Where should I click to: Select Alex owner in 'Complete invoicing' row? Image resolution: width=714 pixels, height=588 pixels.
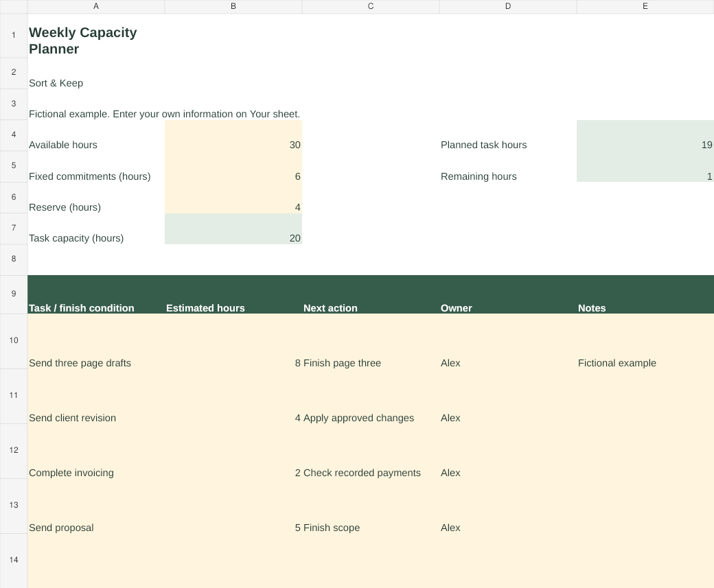pos(508,451)
